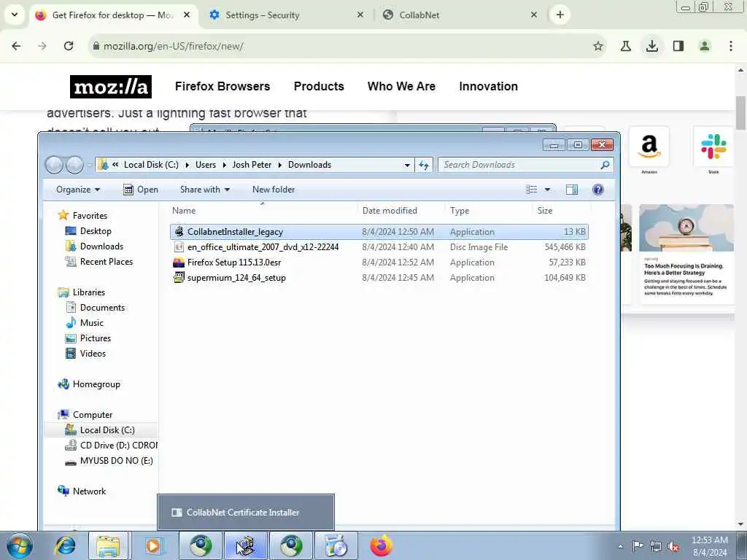The image size is (747, 560).
Task: Change view icon in Explorer toolbar
Action: (531, 190)
